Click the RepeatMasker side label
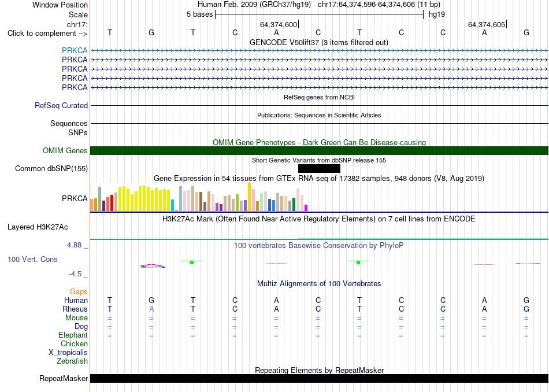 (64, 378)
